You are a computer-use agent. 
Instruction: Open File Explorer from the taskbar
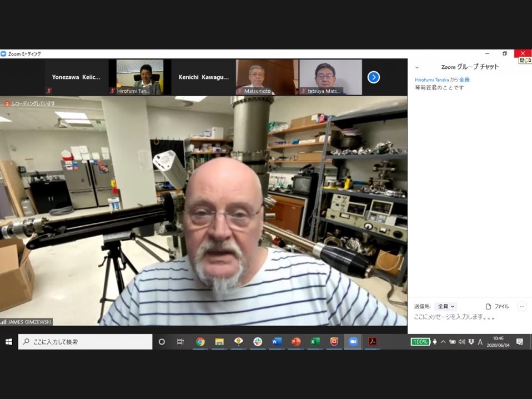tap(219, 342)
